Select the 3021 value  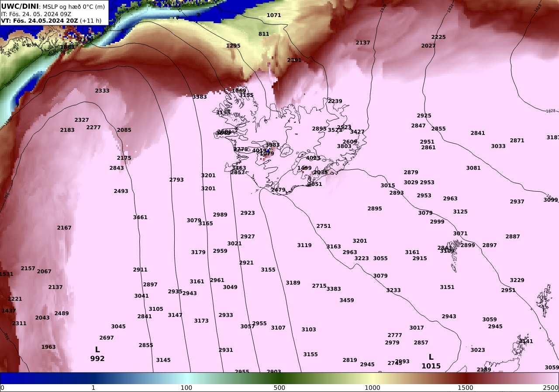point(235,244)
